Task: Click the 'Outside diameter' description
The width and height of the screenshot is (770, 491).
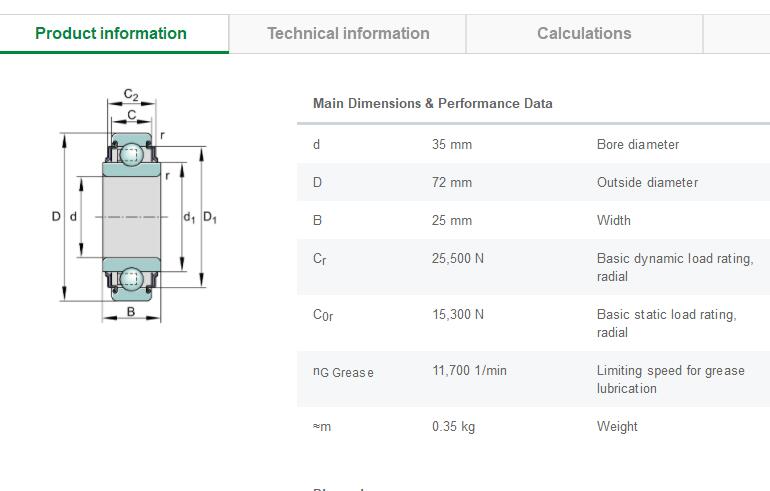Action: pos(647,182)
